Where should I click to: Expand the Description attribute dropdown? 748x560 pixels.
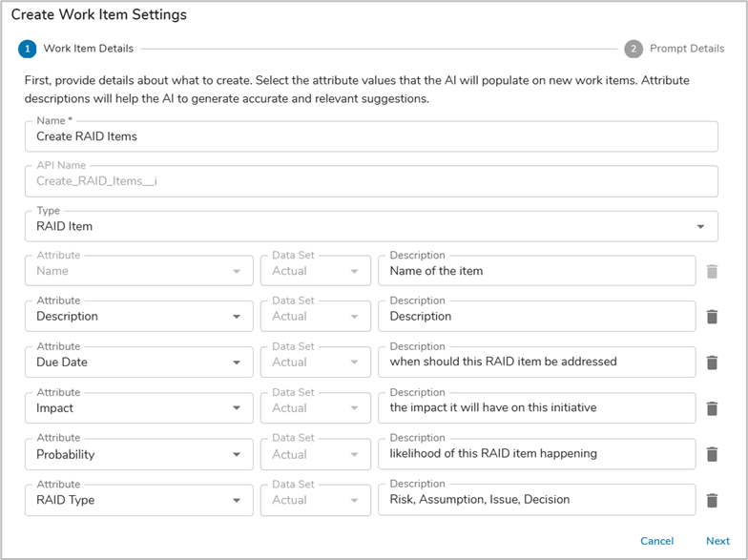coord(138,317)
